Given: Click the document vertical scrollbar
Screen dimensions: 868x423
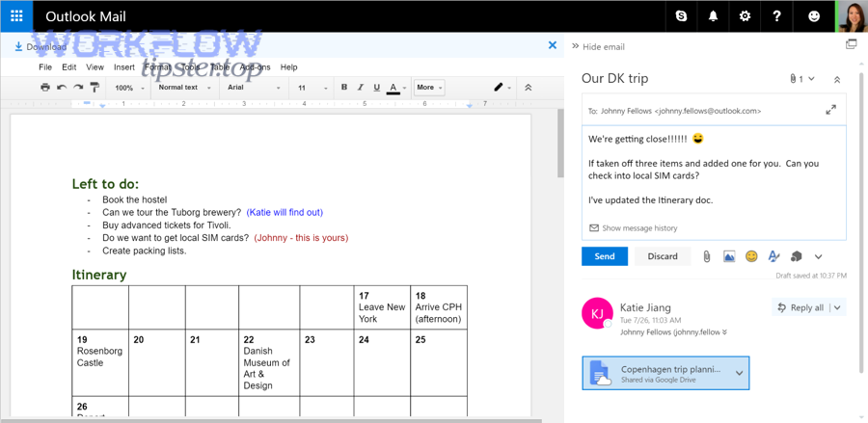Looking at the screenshot, I should point(560,143).
